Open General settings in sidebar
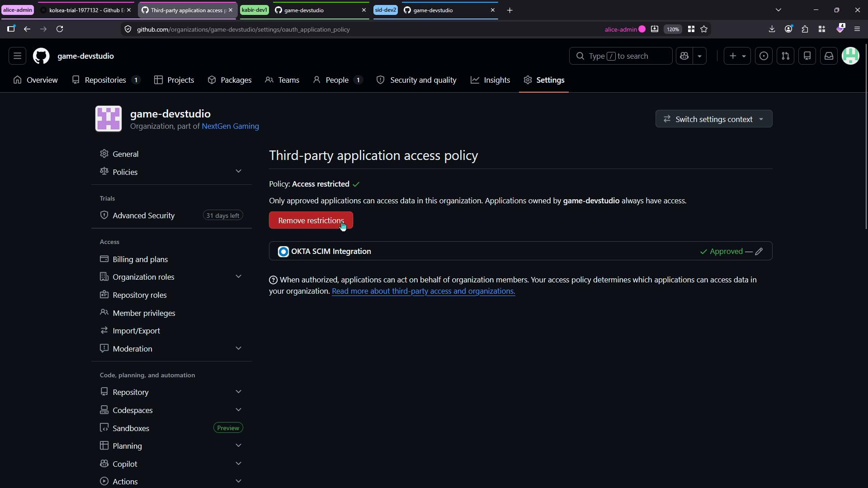Screen dimensions: 868x488 (171, 154)
